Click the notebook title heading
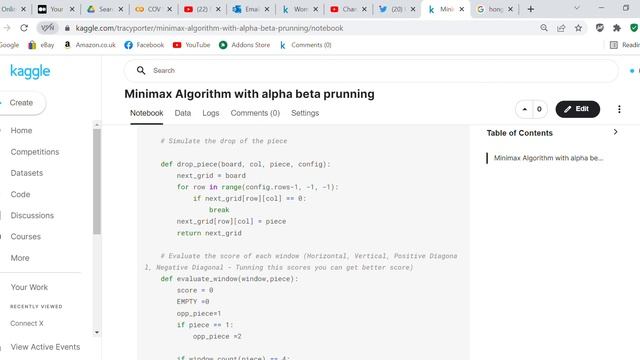Screen dimensions: 640x360 tap(249, 94)
